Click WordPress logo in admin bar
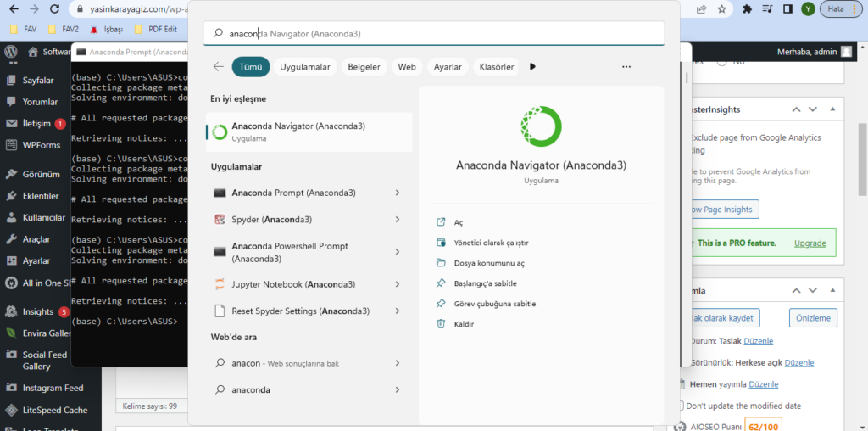The height and width of the screenshot is (431, 868). [10, 52]
